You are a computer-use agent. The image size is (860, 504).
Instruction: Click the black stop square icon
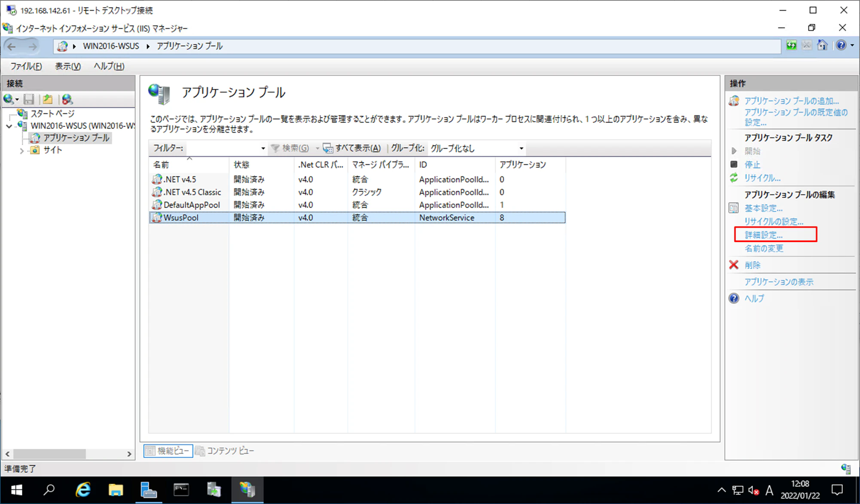pos(734,164)
